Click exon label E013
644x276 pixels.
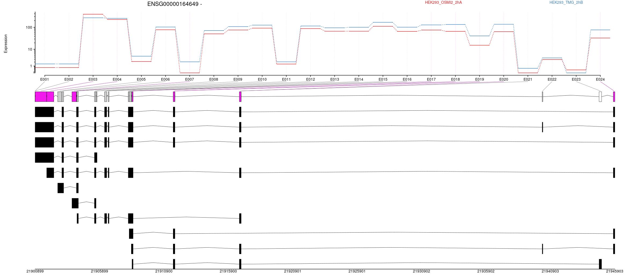point(335,79)
